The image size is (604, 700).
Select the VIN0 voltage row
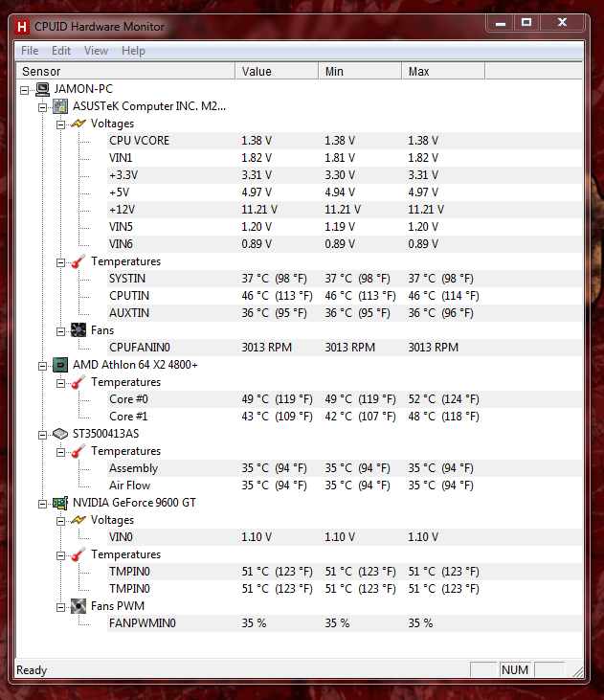(x=345, y=537)
